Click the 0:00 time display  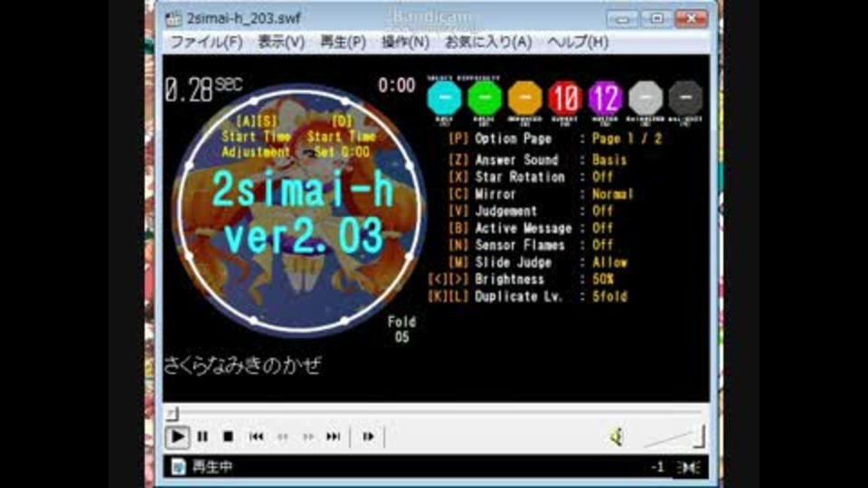(396, 85)
